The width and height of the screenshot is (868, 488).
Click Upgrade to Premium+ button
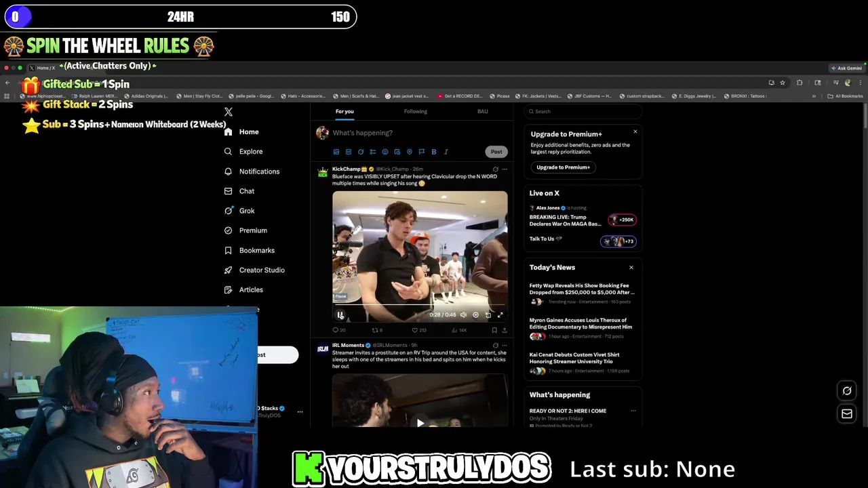563,167
